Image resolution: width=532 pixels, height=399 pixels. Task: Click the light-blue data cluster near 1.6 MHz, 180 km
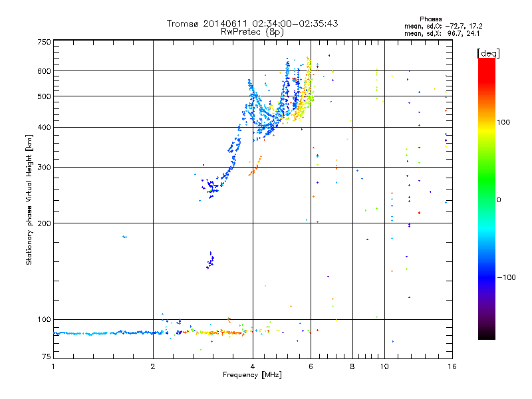124,237
